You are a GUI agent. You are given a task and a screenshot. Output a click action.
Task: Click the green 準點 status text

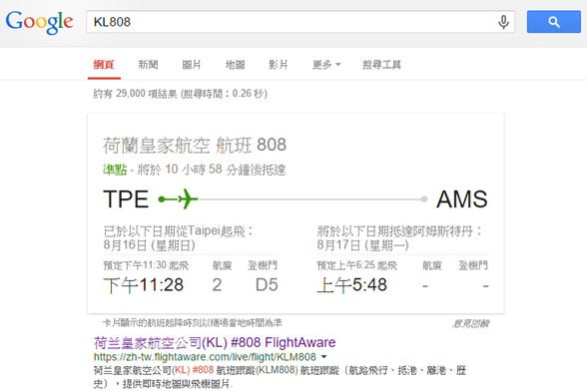(115, 170)
